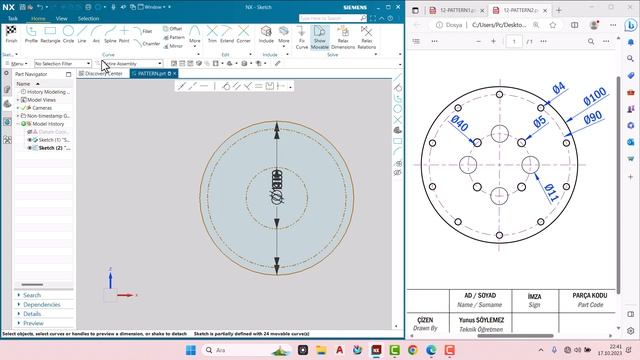Toggle the Cameras checkmark in navigator
The image size is (640, 360).
click(x=23, y=108)
